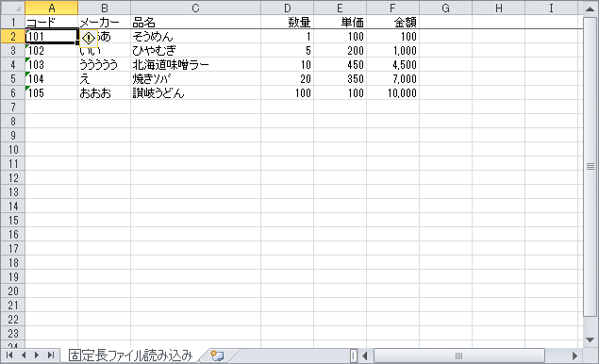Image resolution: width=599 pixels, height=364 pixels.
Task: Select the おおお maker cell
Action: point(105,92)
